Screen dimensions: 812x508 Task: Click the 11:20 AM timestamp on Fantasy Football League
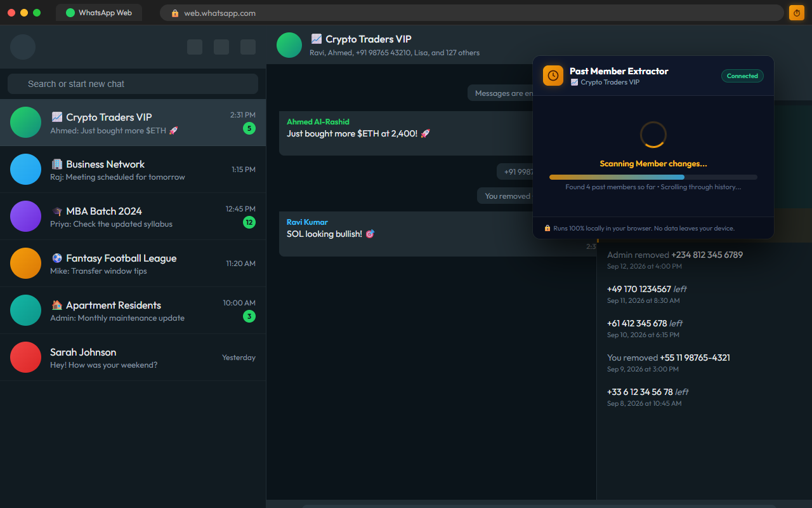[241, 264]
